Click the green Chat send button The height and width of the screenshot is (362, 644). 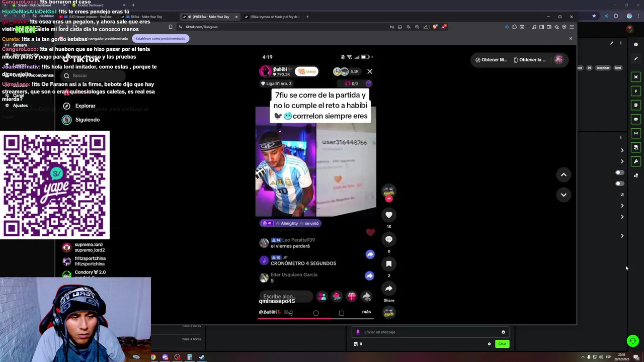[x=502, y=344]
